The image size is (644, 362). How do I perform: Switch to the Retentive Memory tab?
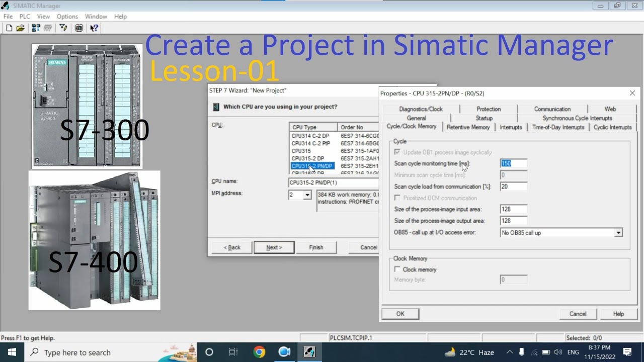(468, 127)
